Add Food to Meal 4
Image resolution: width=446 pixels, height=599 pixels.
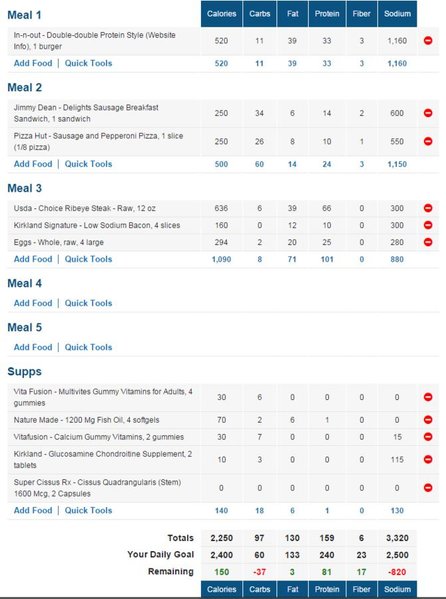pos(33,303)
